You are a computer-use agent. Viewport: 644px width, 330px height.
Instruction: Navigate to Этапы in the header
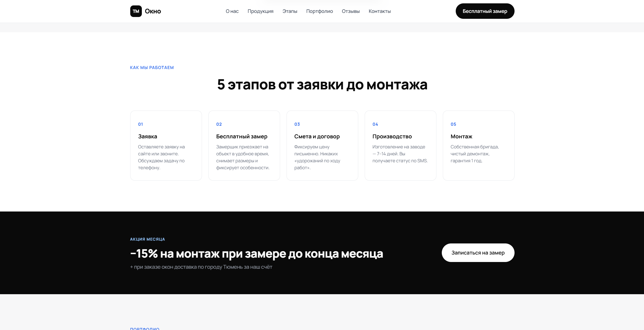[290, 11]
